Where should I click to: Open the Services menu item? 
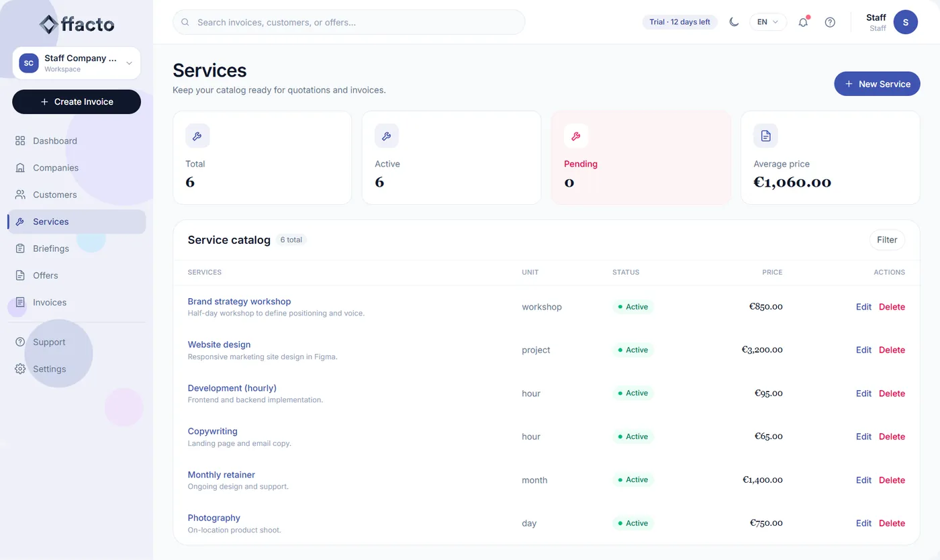click(77, 222)
